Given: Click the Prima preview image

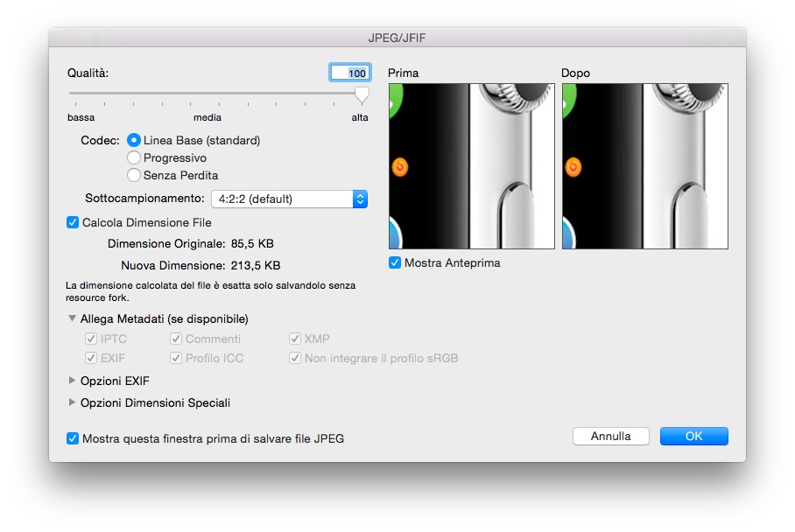Looking at the screenshot, I should [472, 166].
